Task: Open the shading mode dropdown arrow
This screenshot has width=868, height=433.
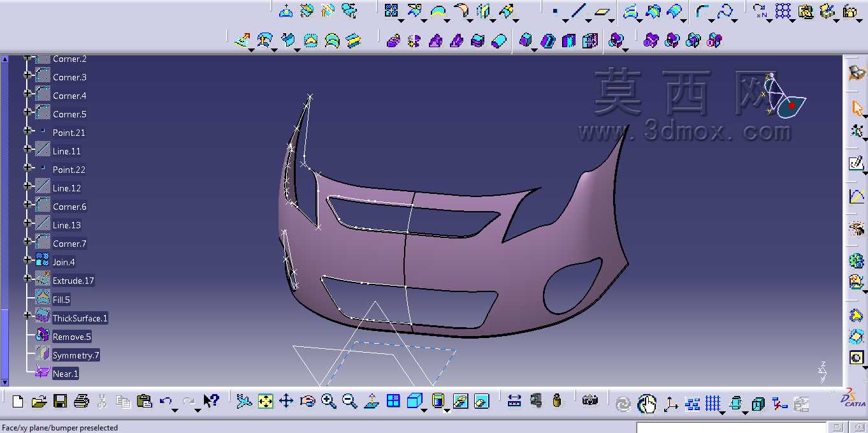Action: tap(447, 410)
